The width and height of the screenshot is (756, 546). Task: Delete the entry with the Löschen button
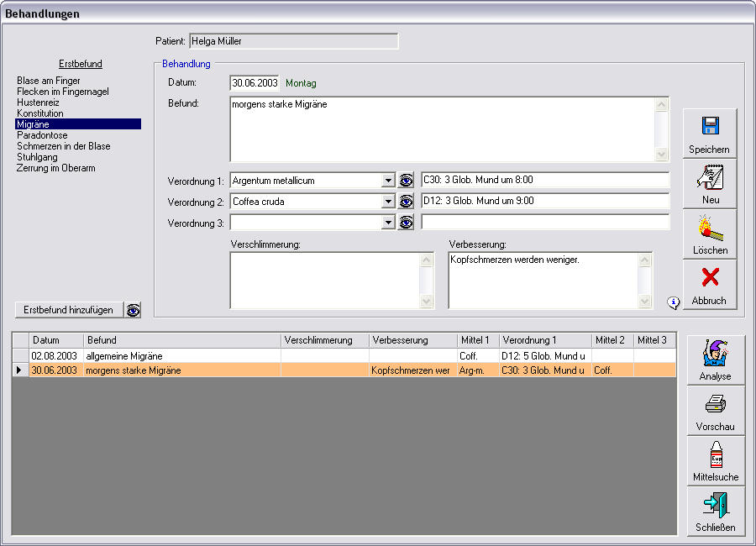(x=709, y=234)
